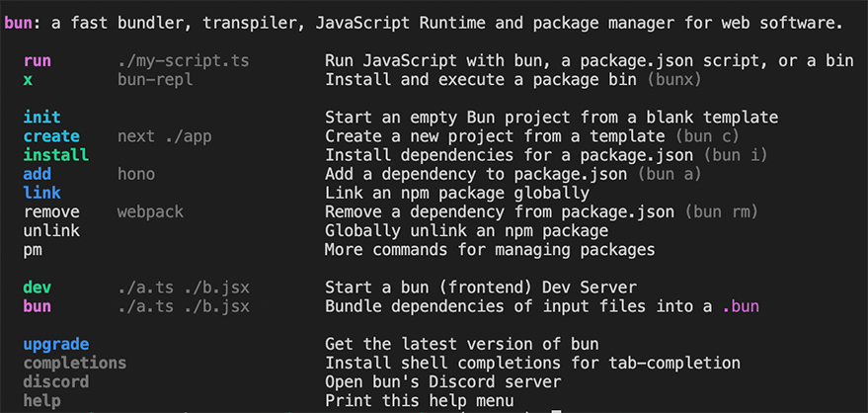Image resolution: width=868 pixels, height=413 pixels.
Task: Click 'Print this help menu' description
Action: click(419, 401)
